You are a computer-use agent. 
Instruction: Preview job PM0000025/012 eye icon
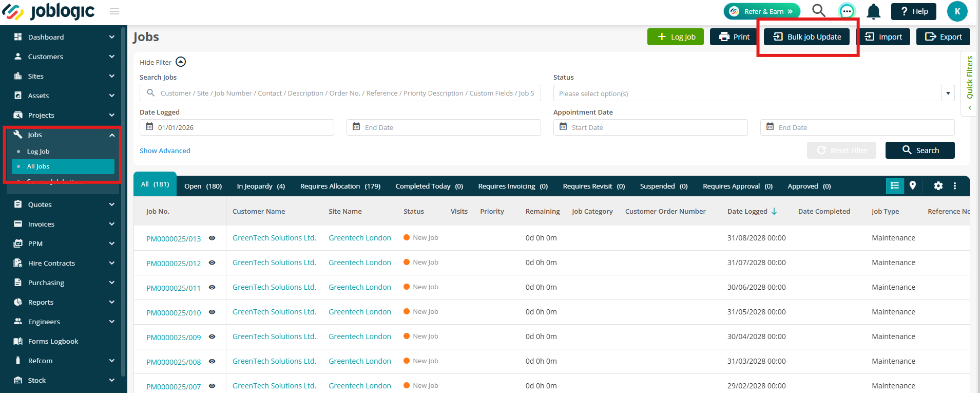(212, 263)
